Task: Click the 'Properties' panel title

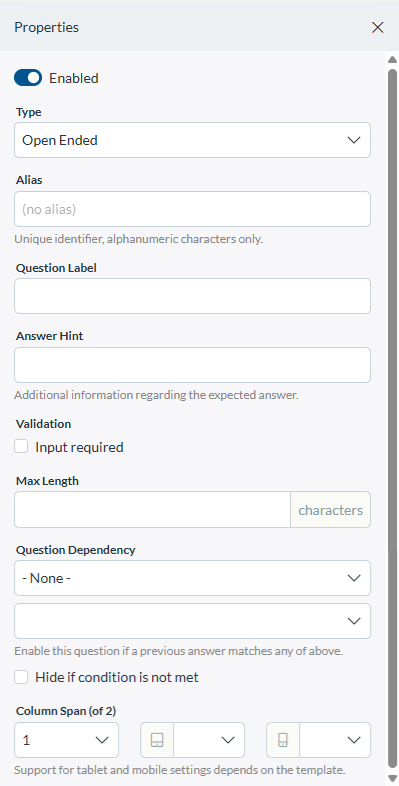Action: (46, 27)
